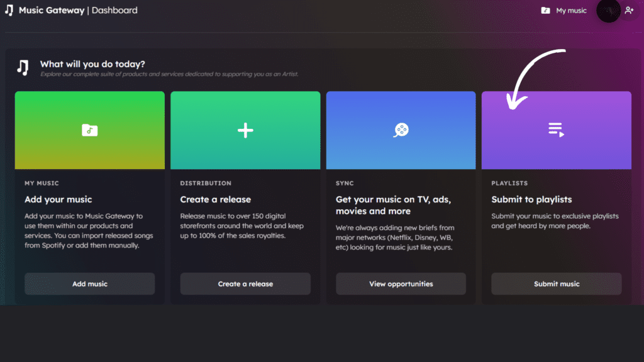Open My music link in top bar
The width and height of the screenshot is (644, 362).
click(x=571, y=11)
